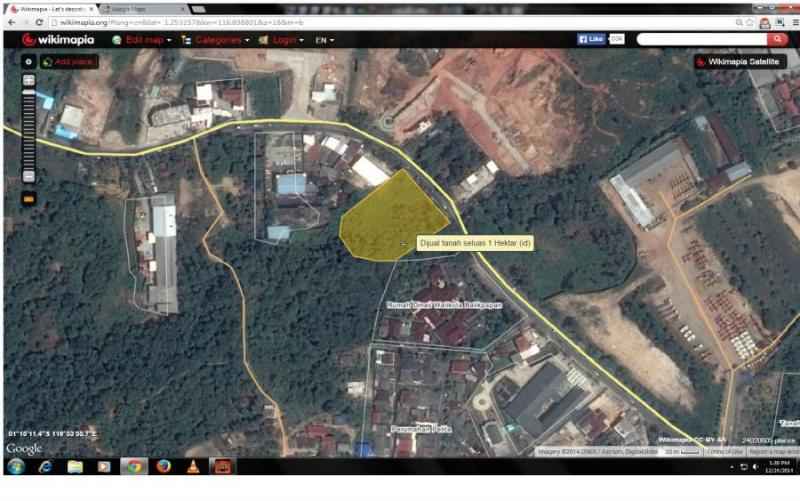Click the zoom in plus button
Screen dimensions: 800x501
[x=28, y=80]
